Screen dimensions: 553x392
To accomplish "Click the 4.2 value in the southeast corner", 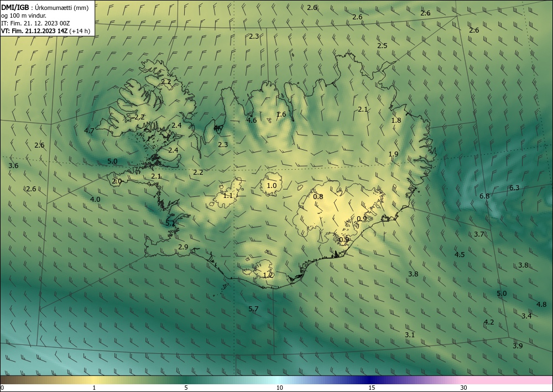I will pos(489,322).
